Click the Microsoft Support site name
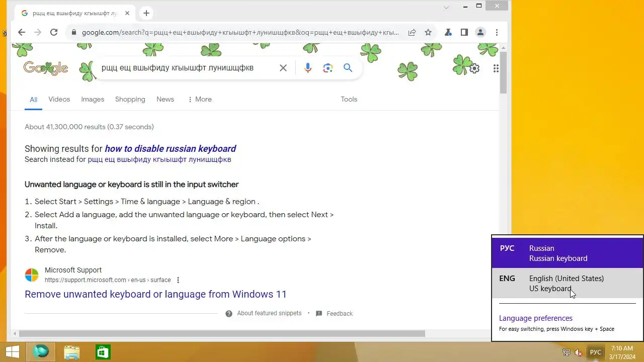 point(73,270)
